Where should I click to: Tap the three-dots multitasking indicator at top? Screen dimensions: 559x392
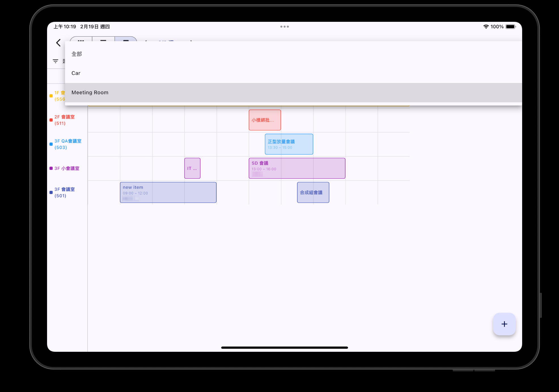click(x=284, y=27)
